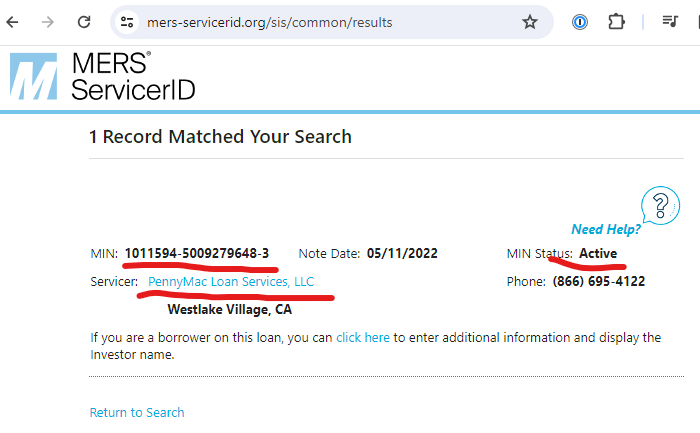Click the browser forward arrow
The width and height of the screenshot is (700, 433).
coord(48,22)
